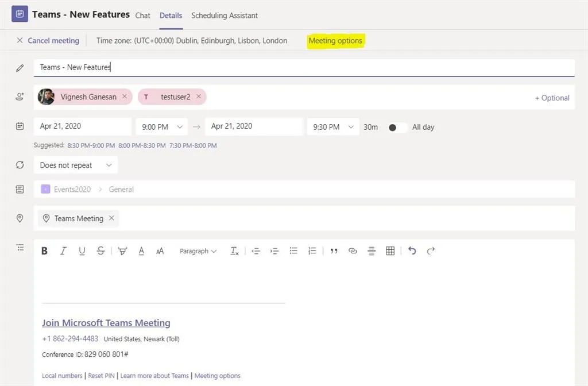
Task: Click the +1 862-294-4483 dial-in number
Action: pos(70,339)
